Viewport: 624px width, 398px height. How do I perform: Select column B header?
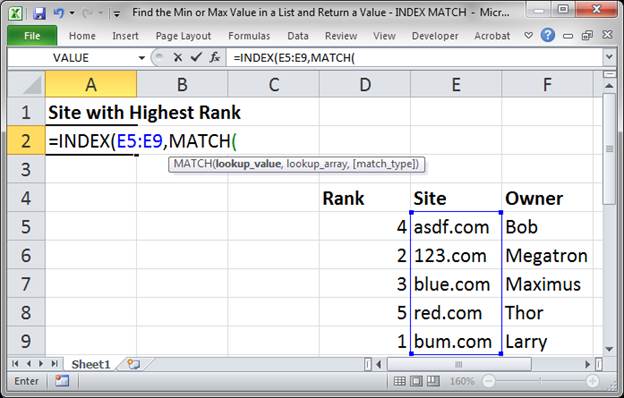[182, 84]
